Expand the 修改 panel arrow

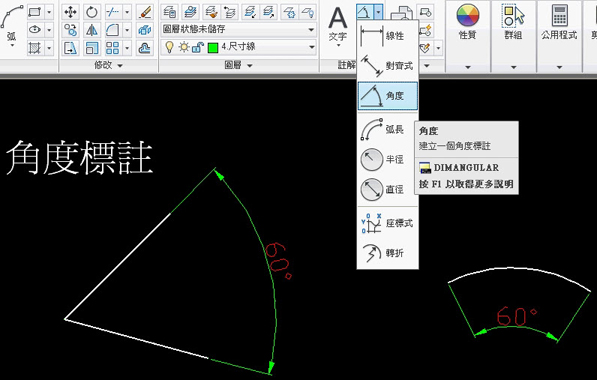tap(120, 65)
